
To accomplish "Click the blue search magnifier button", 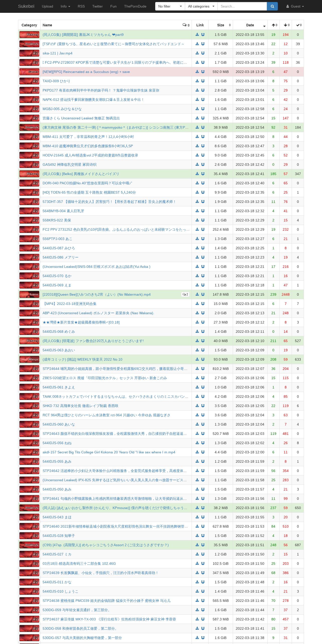I will pyautogui.click(x=272, y=6).
